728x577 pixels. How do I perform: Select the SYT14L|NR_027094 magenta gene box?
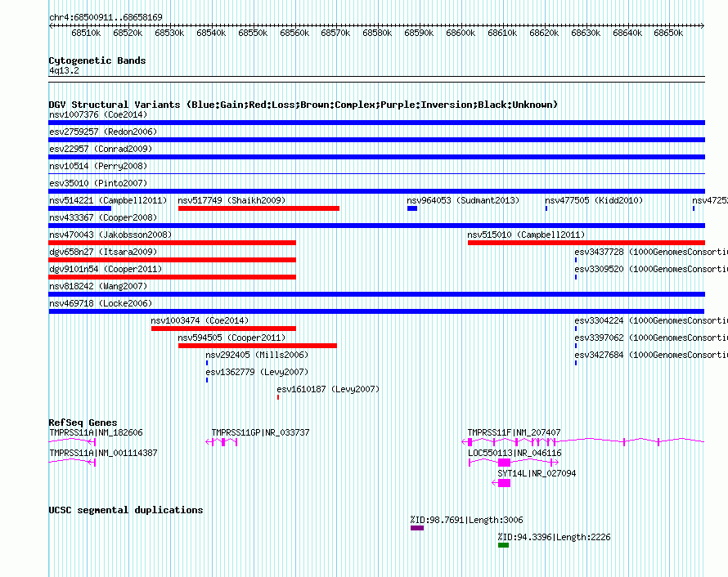[504, 483]
